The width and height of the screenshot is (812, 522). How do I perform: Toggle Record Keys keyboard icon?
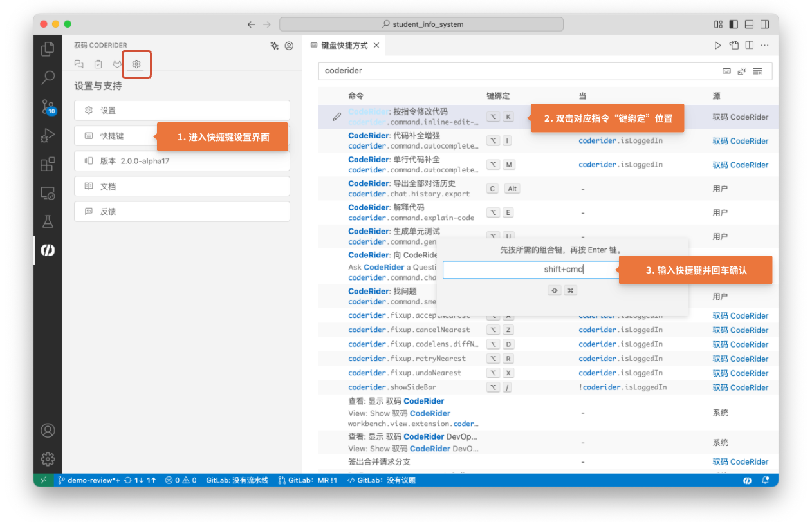click(x=726, y=71)
